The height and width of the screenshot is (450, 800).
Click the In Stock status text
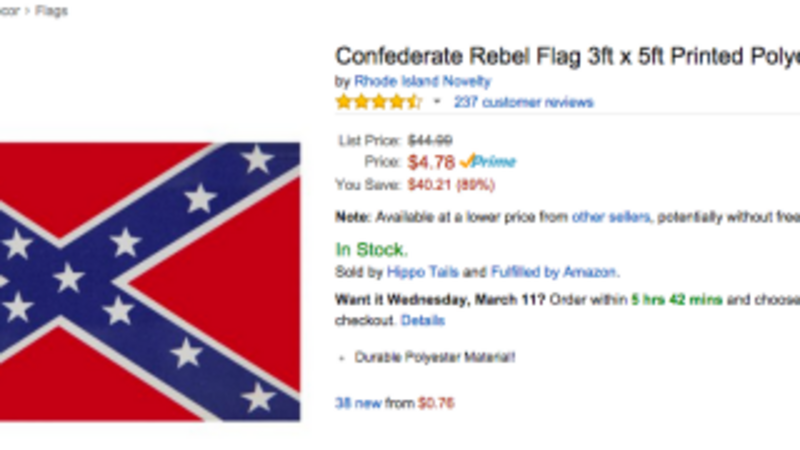click(x=371, y=250)
